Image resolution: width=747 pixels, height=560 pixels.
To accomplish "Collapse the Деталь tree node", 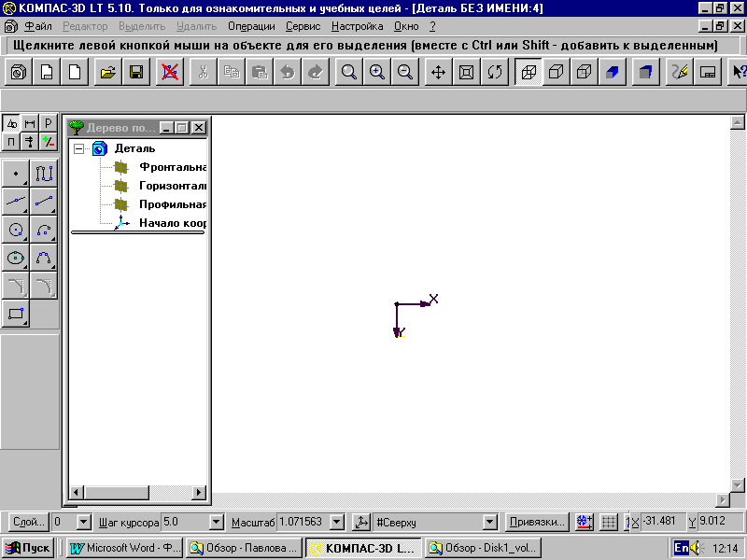I will tap(79, 149).
